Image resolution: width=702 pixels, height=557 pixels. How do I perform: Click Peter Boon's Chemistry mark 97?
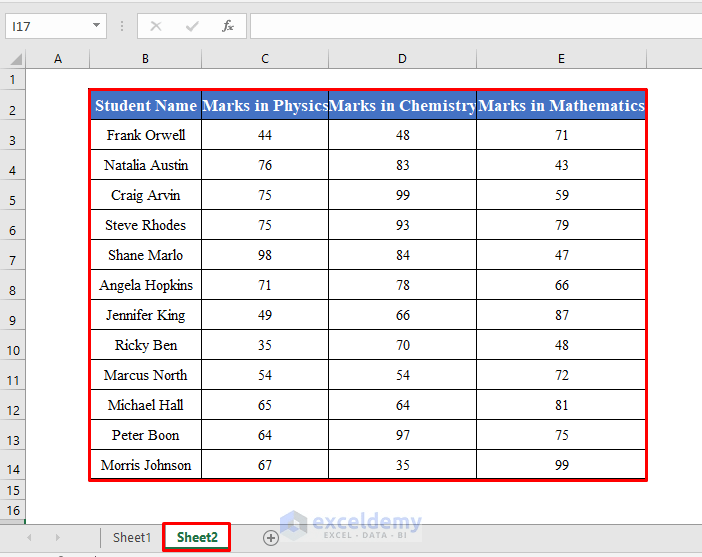pos(402,435)
